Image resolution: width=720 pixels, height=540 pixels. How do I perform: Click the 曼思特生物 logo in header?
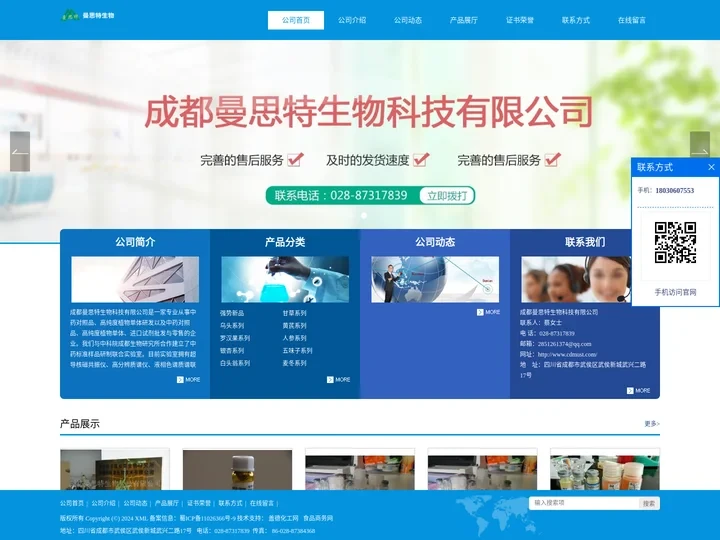click(x=87, y=15)
